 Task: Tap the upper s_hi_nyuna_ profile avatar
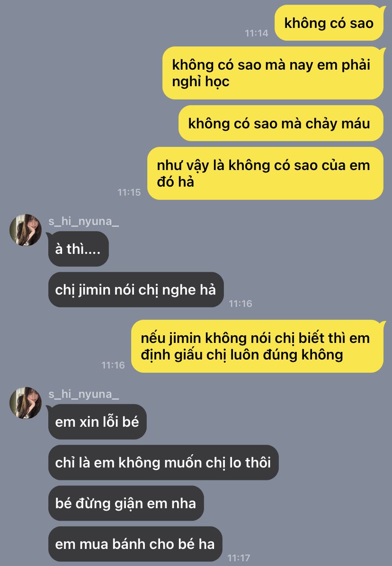pos(25,230)
